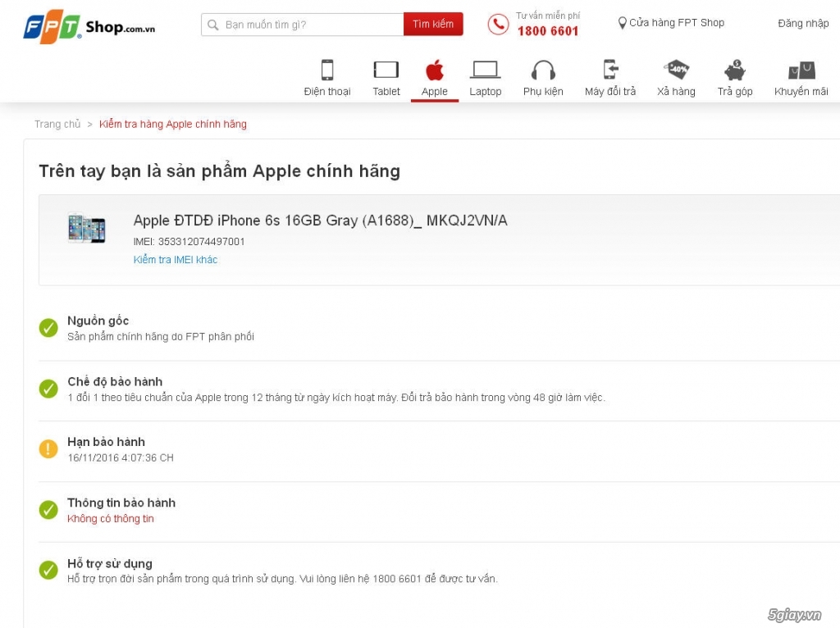The height and width of the screenshot is (628, 840).
Task: Click the search magnifier icon
Action: coord(213,25)
